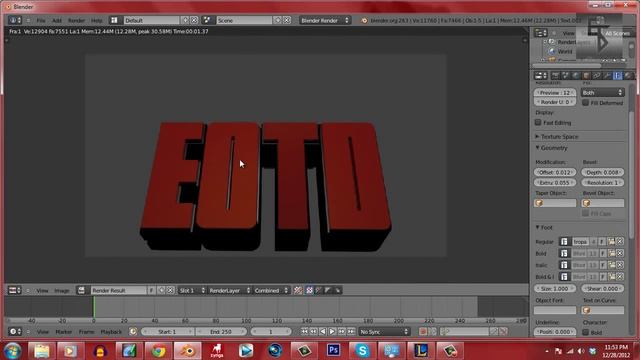Click the Bevel Depth 0.008 field
The width and height of the screenshot is (640, 360).
602,172
